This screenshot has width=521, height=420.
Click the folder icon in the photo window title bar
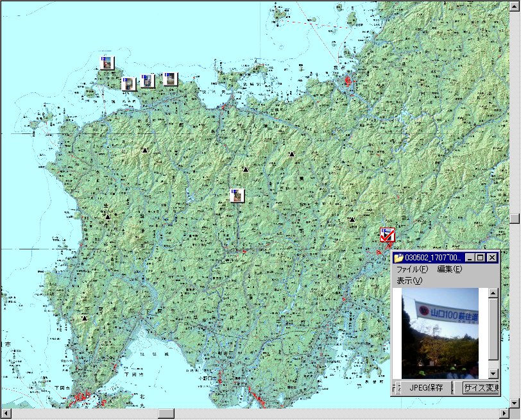coord(398,258)
